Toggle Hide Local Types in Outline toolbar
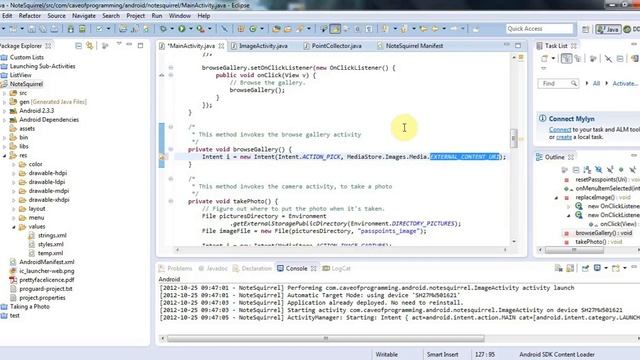The image size is (640, 360). click(x=633, y=169)
